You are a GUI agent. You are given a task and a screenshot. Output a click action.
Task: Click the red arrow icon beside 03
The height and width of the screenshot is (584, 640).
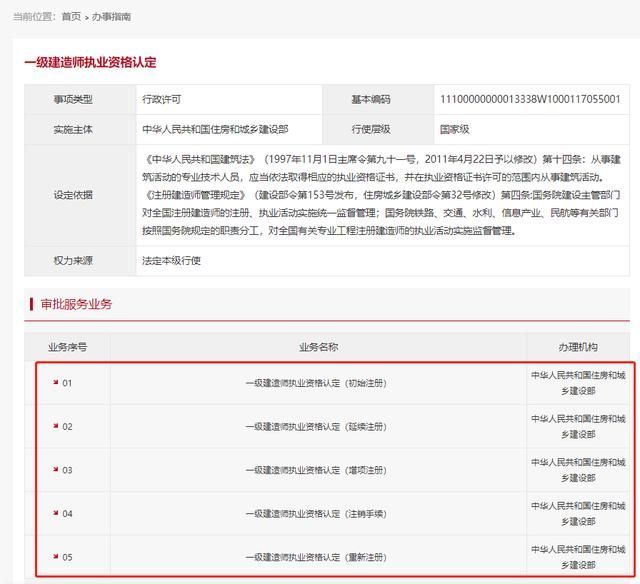pyautogui.click(x=56, y=469)
